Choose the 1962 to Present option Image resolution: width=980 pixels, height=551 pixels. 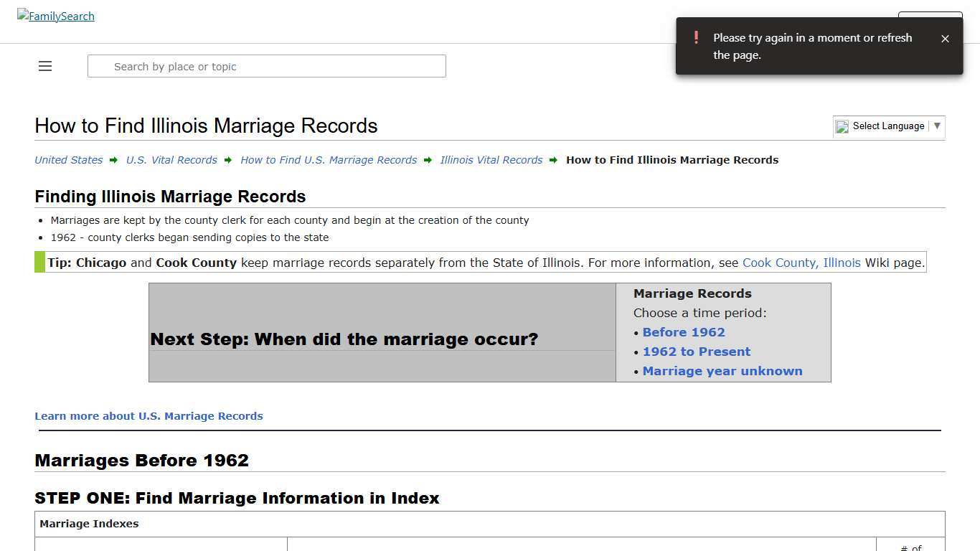coord(696,352)
